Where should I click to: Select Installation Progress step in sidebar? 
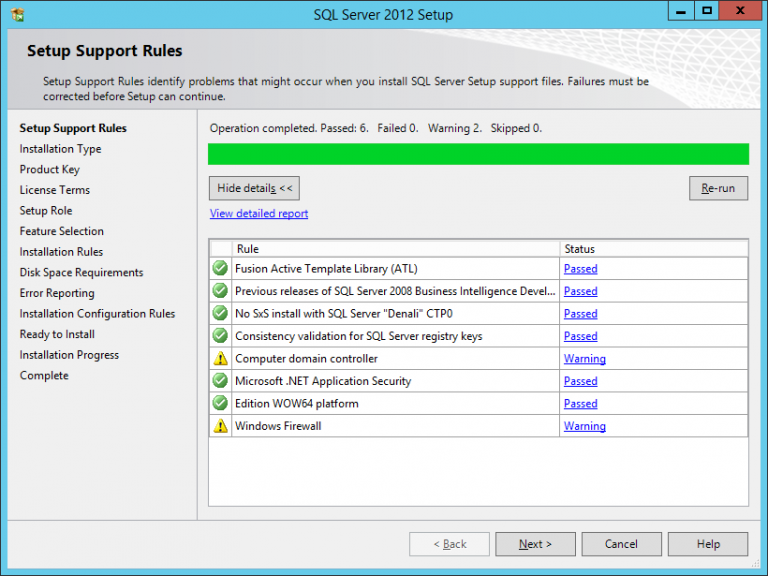pyautogui.click(x=69, y=355)
